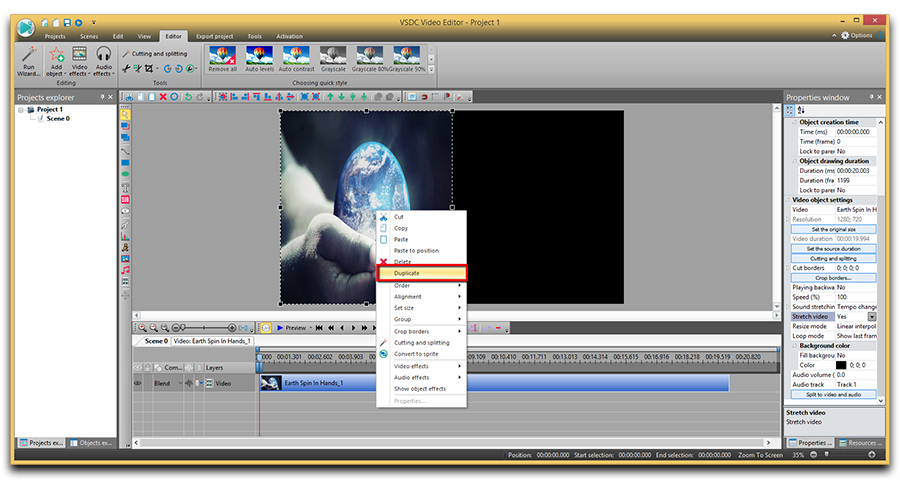This screenshot has width=900, height=491.
Task: Apply the Grayscale quick style
Action: tap(333, 59)
